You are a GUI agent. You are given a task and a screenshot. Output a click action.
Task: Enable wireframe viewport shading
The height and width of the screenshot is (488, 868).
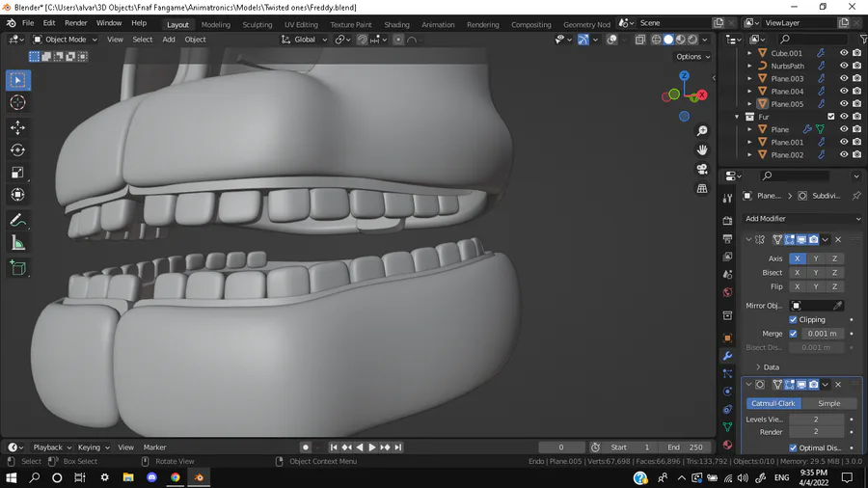pos(657,40)
